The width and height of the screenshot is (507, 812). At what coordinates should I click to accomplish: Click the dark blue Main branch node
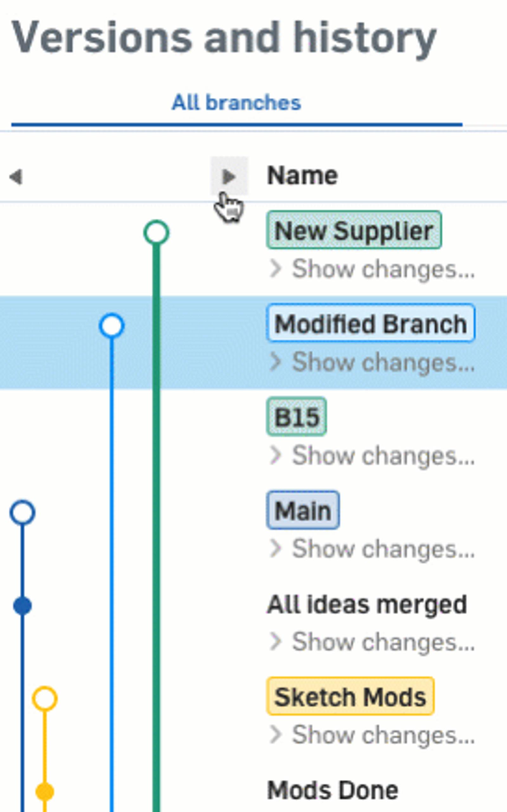pos(22,512)
